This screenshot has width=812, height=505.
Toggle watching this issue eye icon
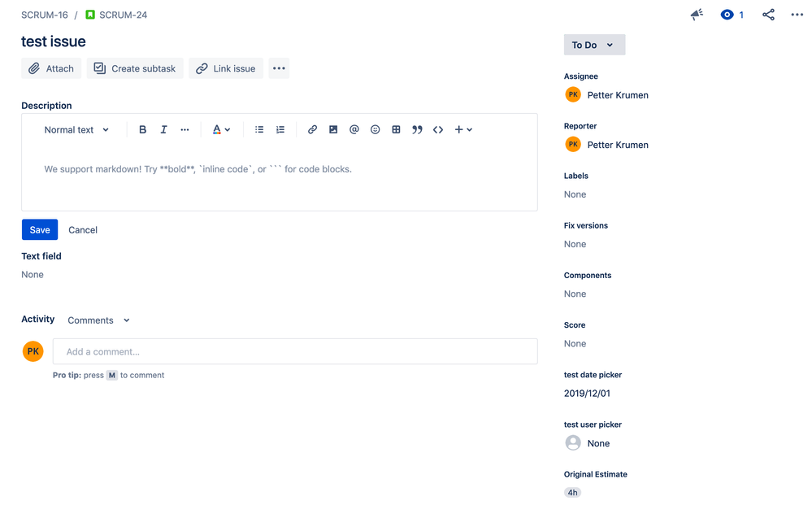pyautogui.click(x=727, y=15)
